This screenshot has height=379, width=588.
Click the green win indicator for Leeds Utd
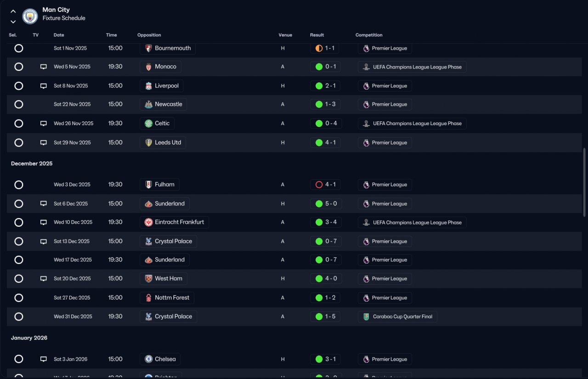coord(319,143)
